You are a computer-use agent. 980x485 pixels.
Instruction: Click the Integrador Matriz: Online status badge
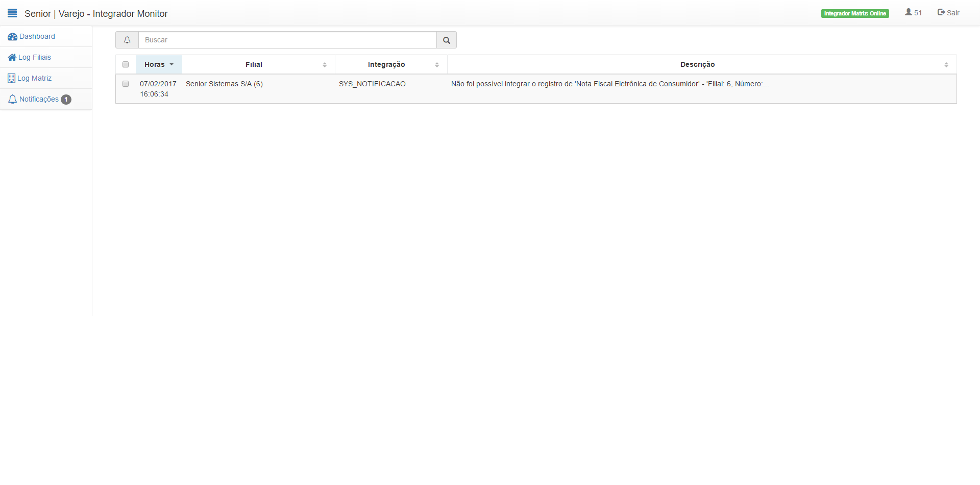tap(855, 13)
